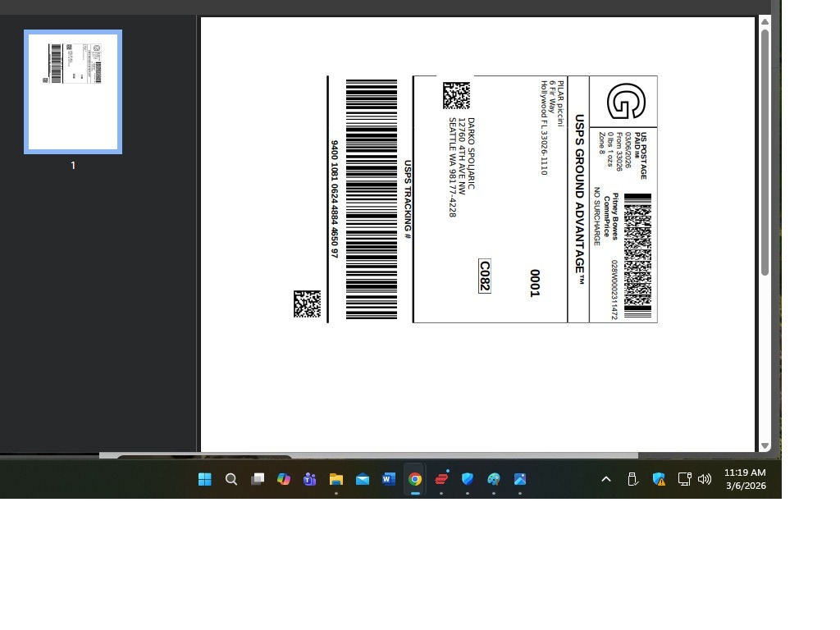Switch to Google Chrome on the taskbar
The image size is (840, 630).
point(415,479)
